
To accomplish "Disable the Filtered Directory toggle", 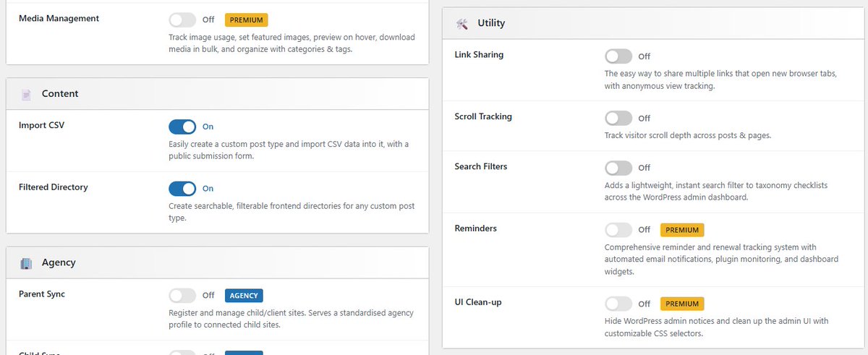I will 182,189.
